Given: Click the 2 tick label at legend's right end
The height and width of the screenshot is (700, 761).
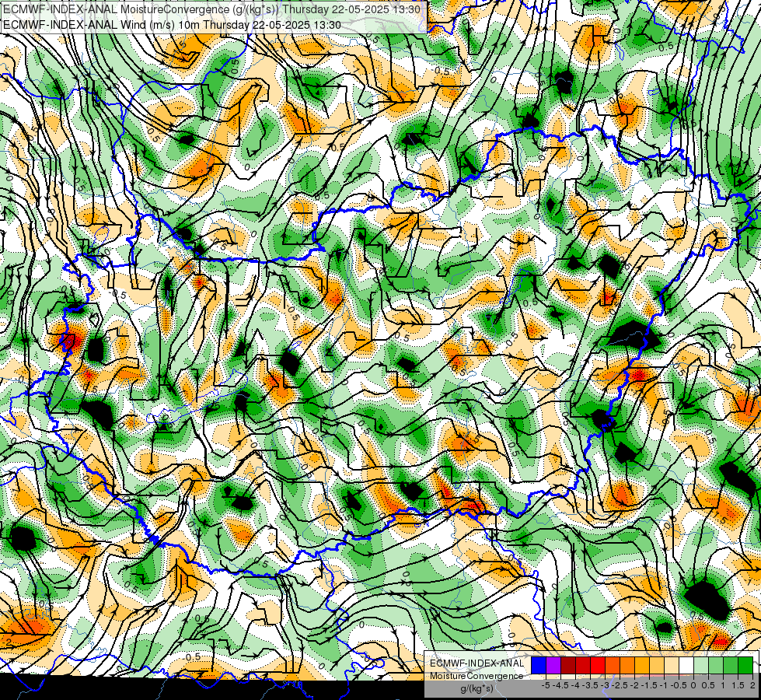Looking at the screenshot, I should 752,685.
